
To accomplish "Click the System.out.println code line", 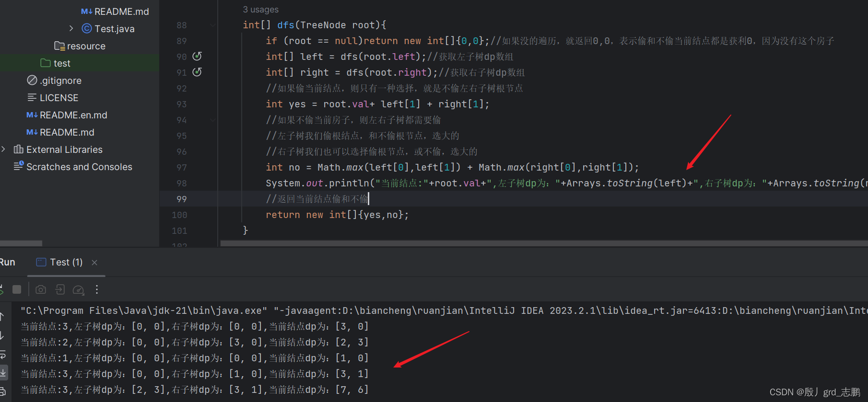I will point(566,183).
